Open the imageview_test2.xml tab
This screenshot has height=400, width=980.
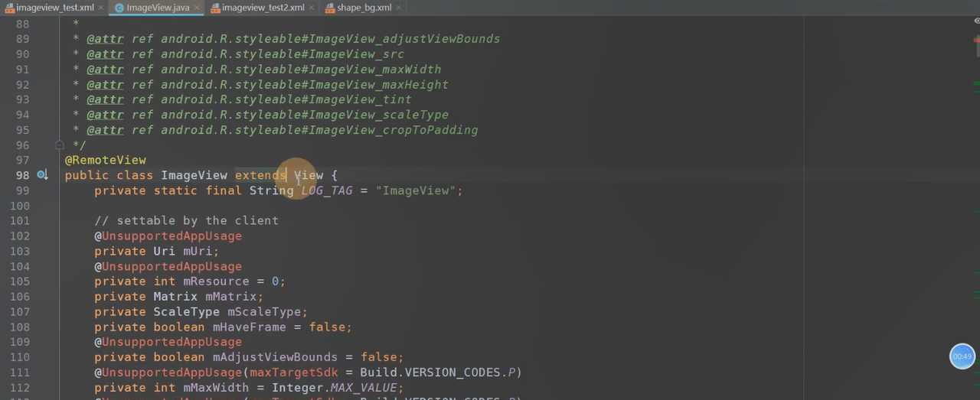coord(263,8)
